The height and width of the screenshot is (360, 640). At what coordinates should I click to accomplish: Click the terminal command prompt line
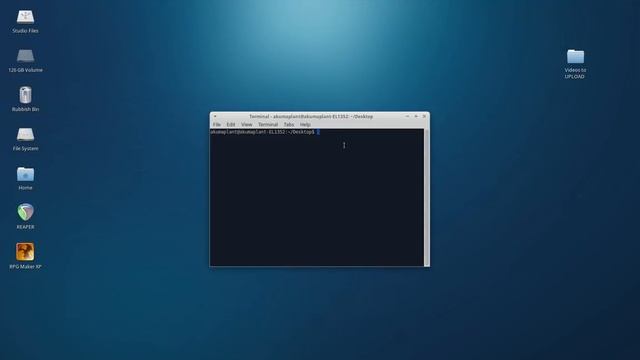click(x=265, y=132)
